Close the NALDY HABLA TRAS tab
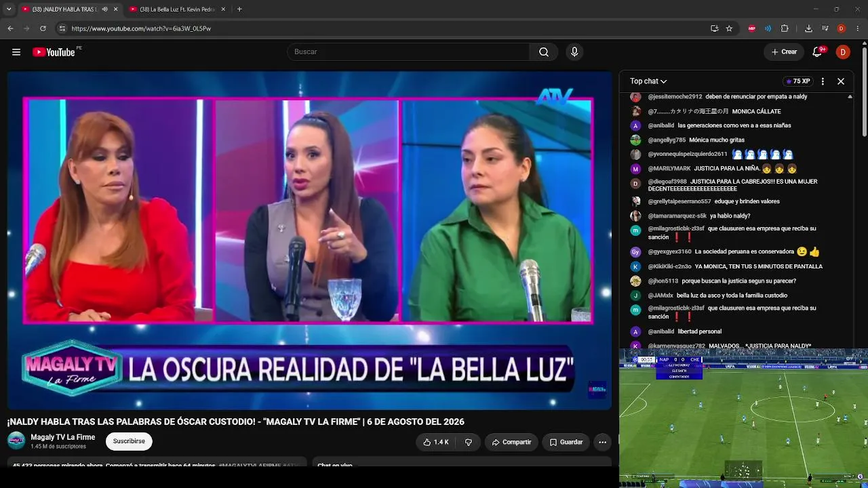868x488 pixels. click(x=115, y=9)
